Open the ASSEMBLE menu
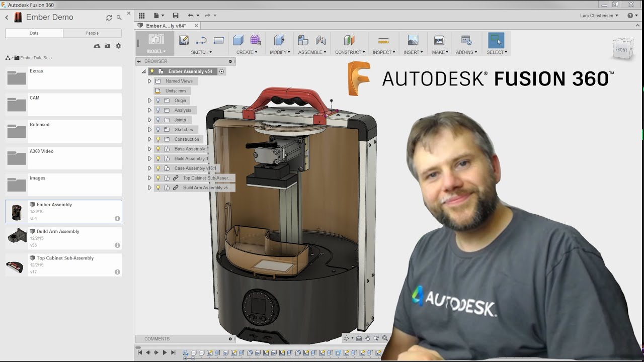644x362 pixels. (312, 52)
